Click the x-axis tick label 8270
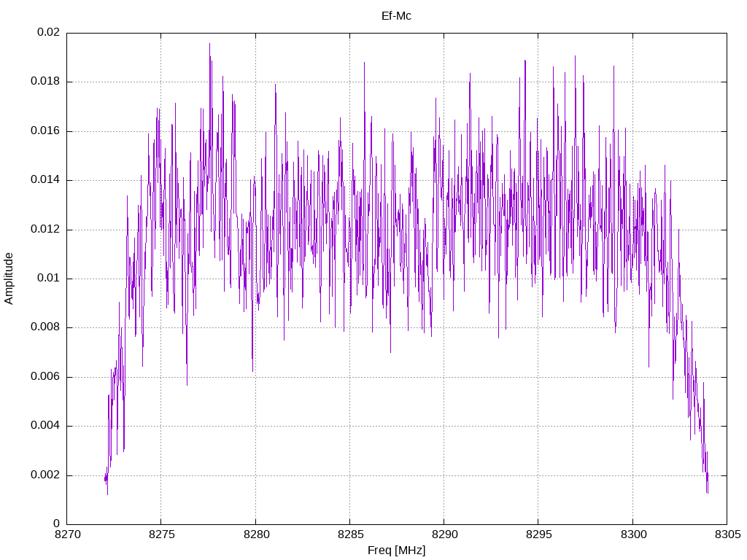Image resolution: width=747 pixels, height=560 pixels. pyautogui.click(x=68, y=534)
